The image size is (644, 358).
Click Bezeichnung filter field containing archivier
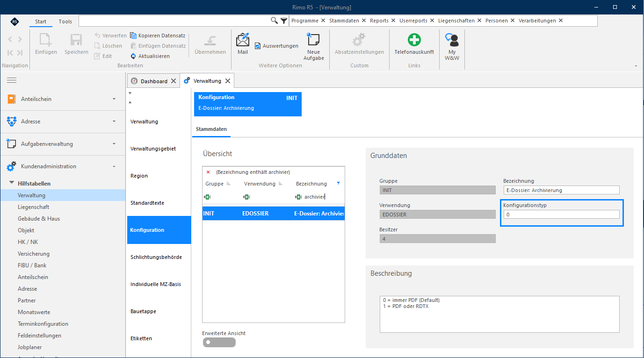(x=320, y=197)
